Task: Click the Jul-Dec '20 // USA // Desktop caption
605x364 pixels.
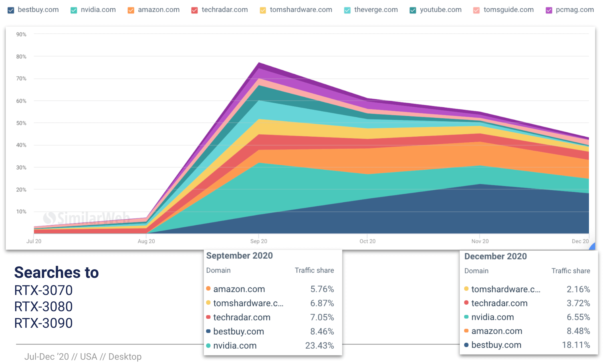Action: pyautogui.click(x=83, y=357)
